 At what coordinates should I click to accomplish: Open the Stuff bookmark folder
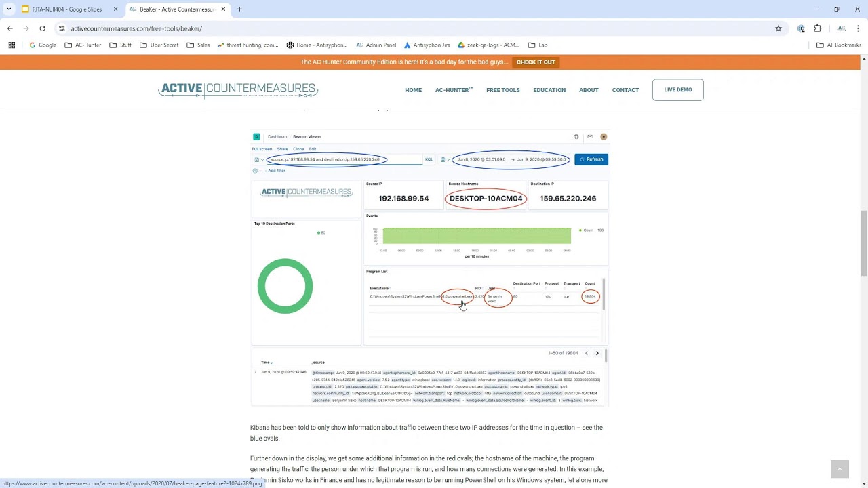click(x=120, y=45)
